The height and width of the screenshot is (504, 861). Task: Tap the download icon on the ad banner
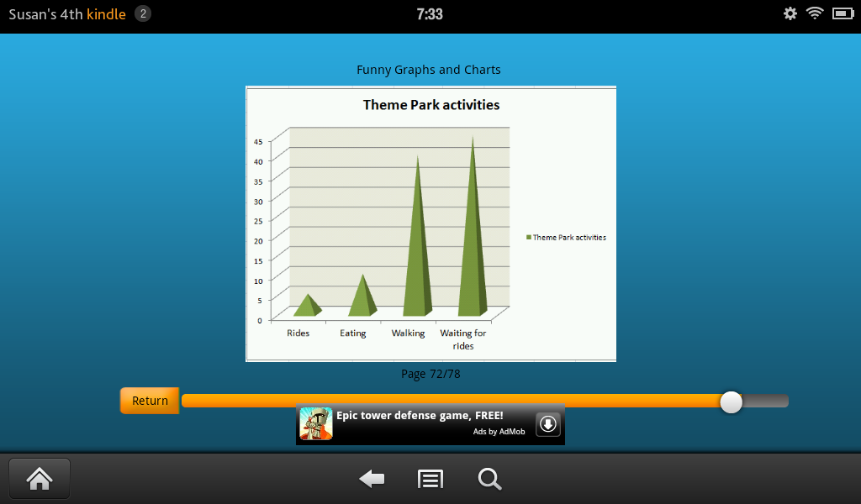(x=547, y=424)
